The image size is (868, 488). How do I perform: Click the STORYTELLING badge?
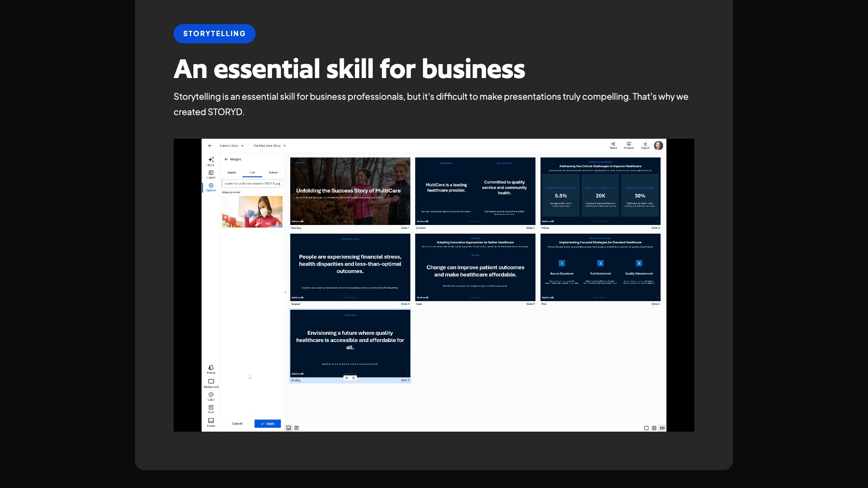tap(214, 34)
